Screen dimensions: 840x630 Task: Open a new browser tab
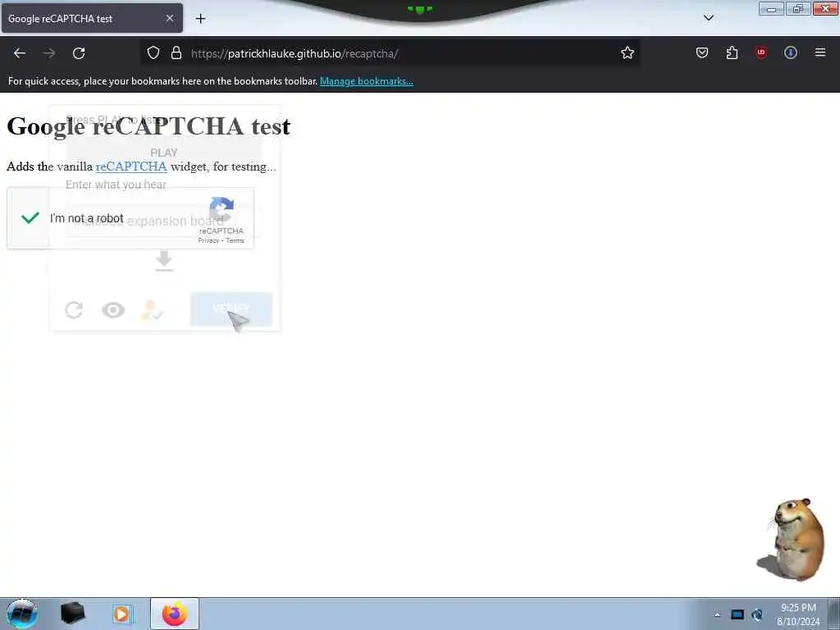[x=200, y=19]
